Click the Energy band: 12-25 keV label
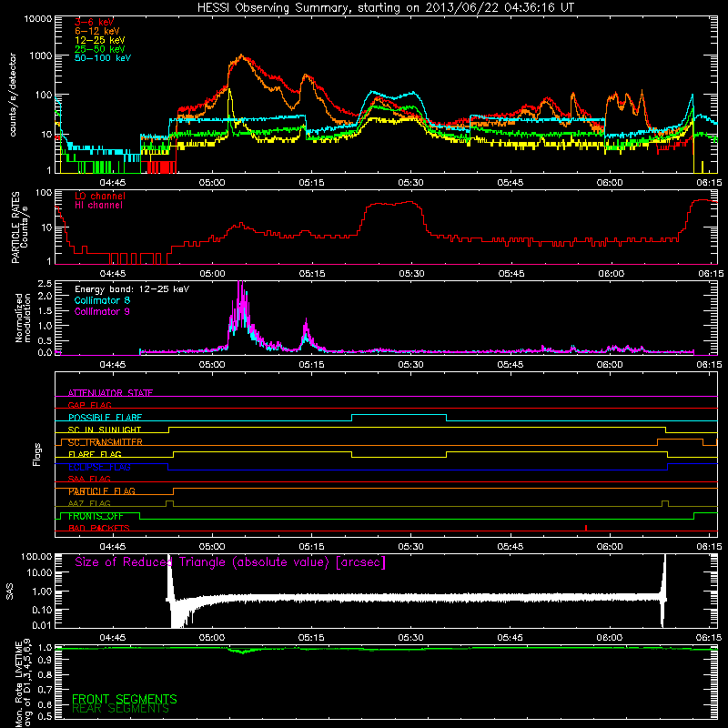The height and width of the screenshot is (728, 728). [132, 289]
